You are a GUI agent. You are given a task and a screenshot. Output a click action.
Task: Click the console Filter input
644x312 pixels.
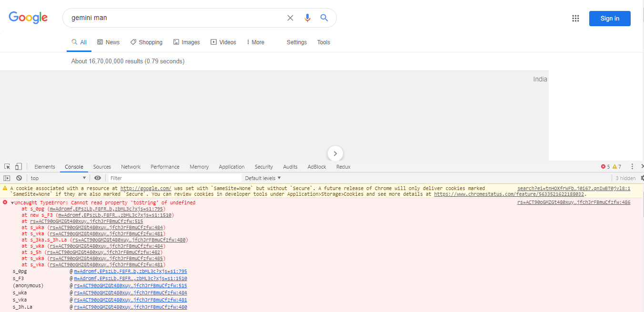click(174, 178)
